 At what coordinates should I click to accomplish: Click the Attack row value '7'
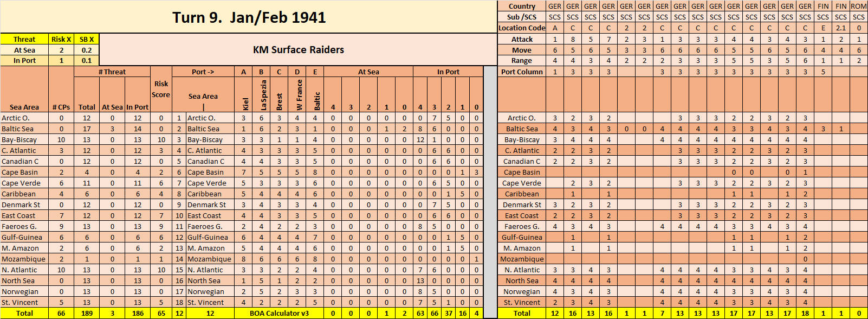608,39
